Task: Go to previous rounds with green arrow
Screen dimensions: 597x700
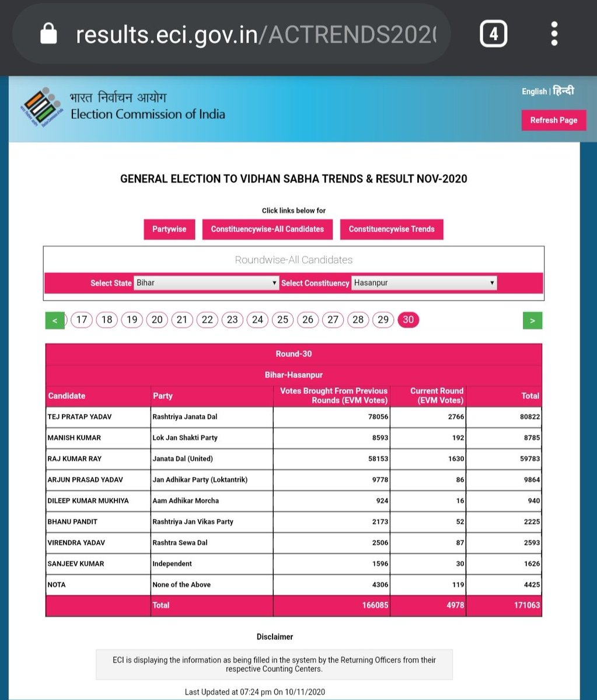Action: click(x=55, y=320)
